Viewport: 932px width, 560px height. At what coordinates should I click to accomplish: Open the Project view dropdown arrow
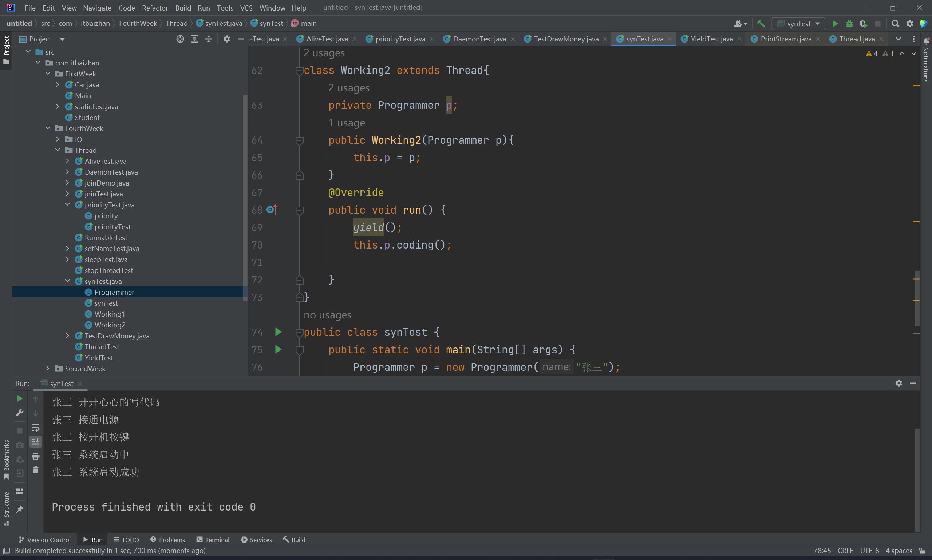pyautogui.click(x=62, y=39)
